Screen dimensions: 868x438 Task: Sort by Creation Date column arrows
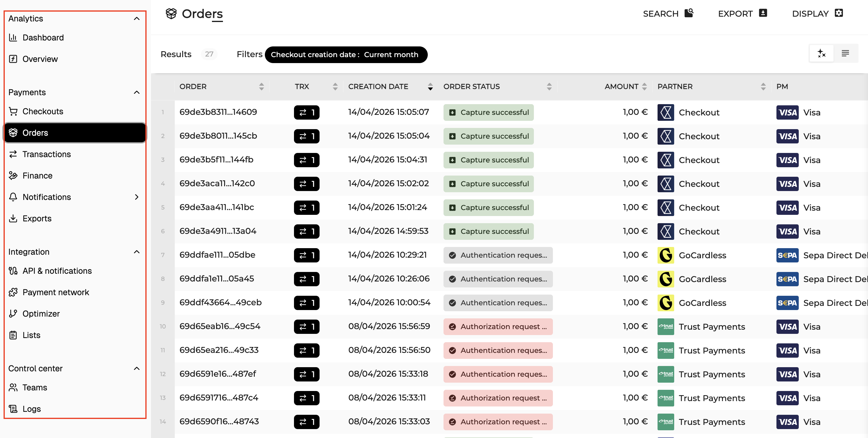tap(430, 87)
